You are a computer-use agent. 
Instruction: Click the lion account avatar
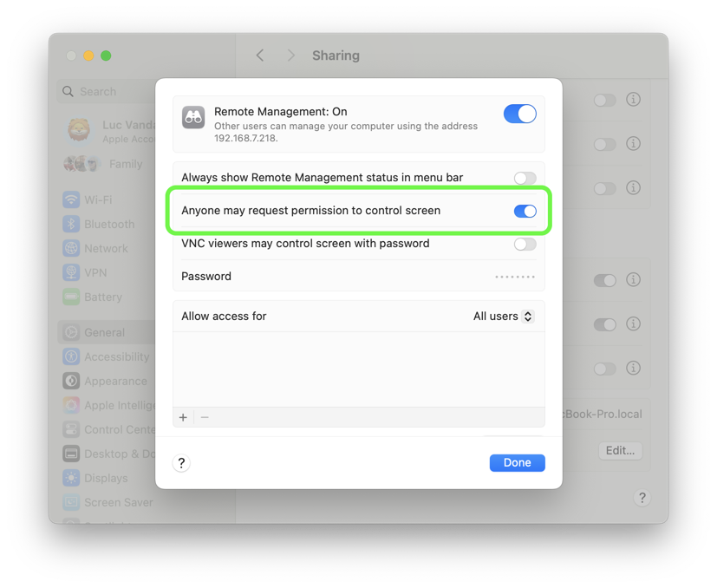tap(79, 131)
